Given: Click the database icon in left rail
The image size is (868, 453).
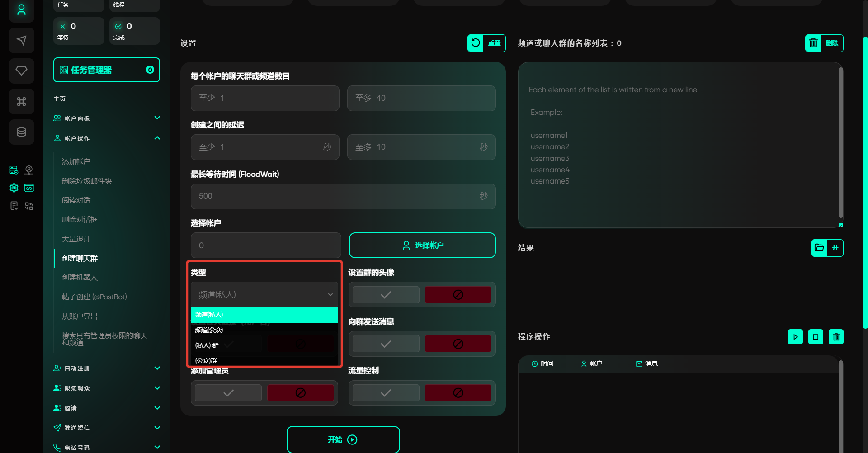Looking at the screenshot, I should click(21, 132).
